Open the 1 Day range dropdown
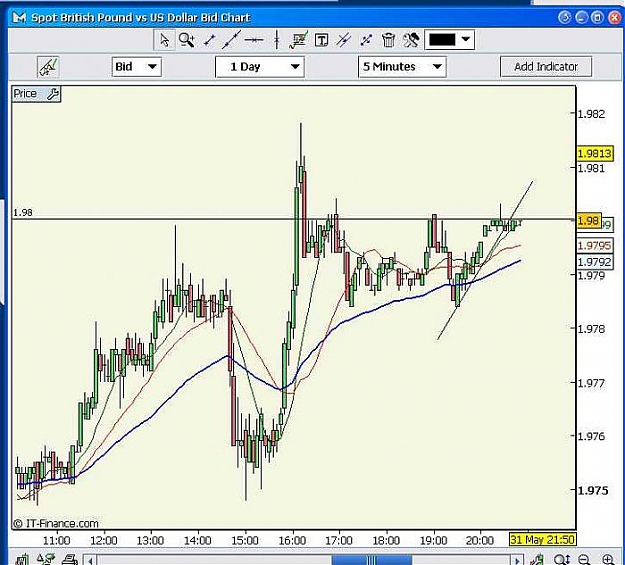This screenshot has width=625, height=565. tap(259, 67)
